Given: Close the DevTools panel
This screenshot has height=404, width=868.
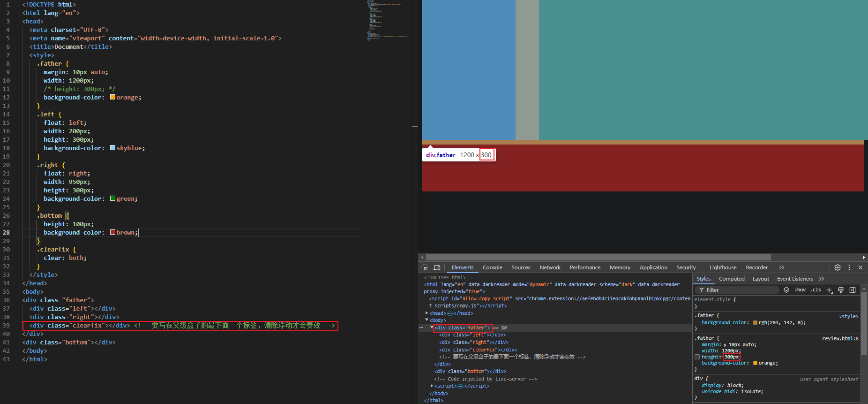Looking at the screenshot, I should click(x=861, y=267).
